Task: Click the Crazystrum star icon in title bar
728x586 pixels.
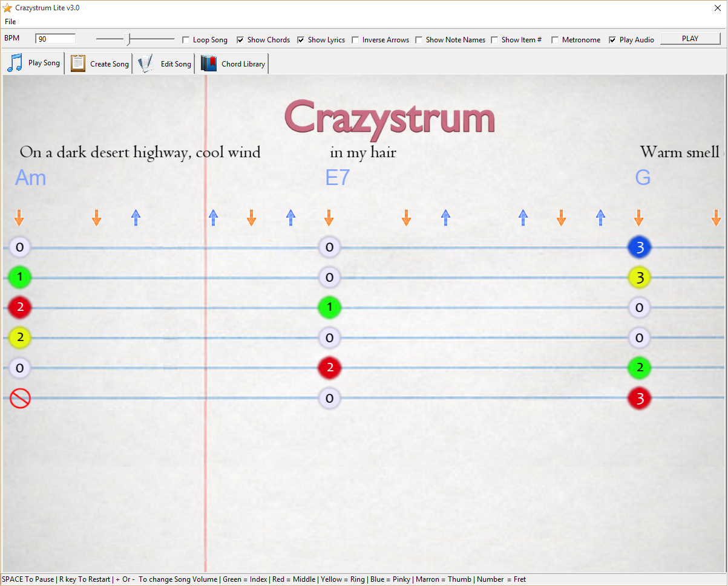Action: [7, 8]
